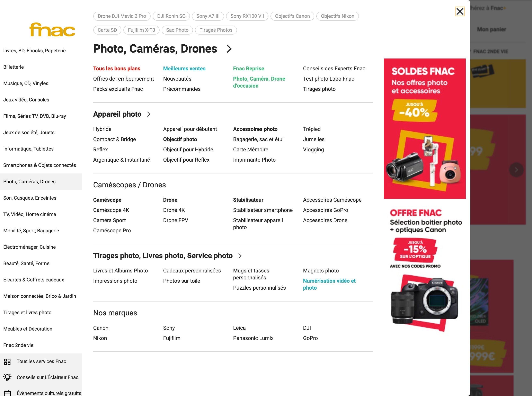The width and height of the screenshot is (532, 396).
Task: Open Fnac Reprise
Action: coord(248,68)
